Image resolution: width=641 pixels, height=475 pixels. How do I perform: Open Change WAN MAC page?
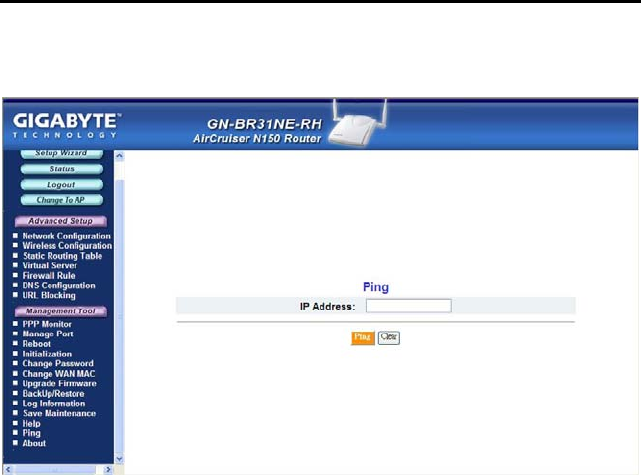click(x=59, y=374)
